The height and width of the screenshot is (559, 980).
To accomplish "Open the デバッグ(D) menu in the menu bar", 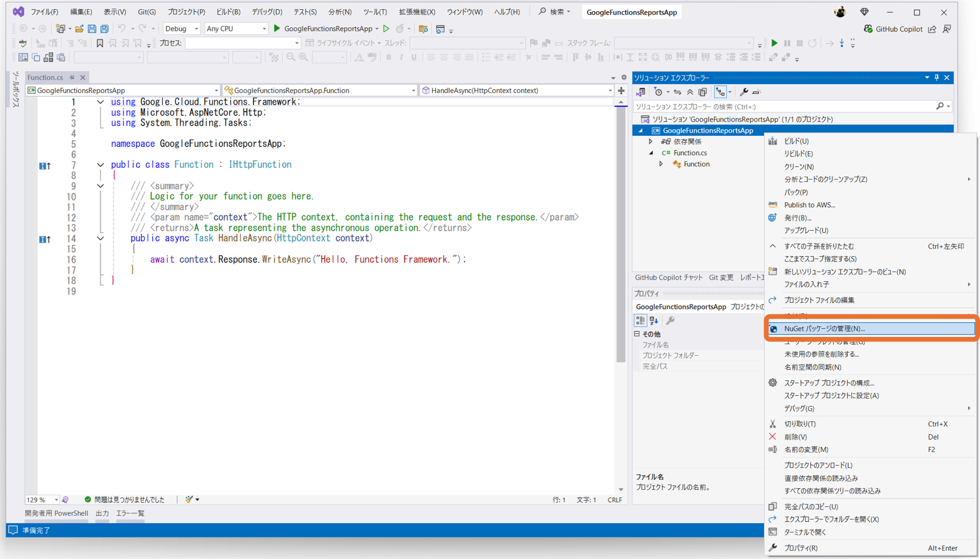I will pyautogui.click(x=266, y=12).
